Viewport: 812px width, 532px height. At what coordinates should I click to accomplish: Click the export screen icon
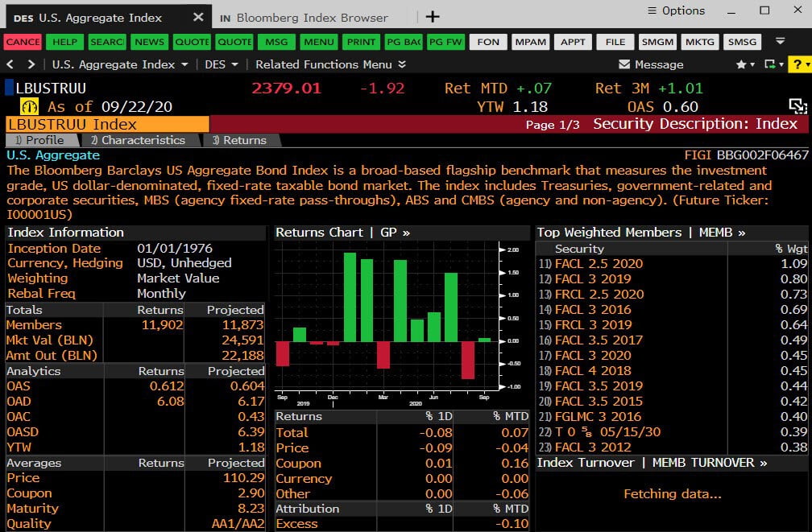[769, 64]
